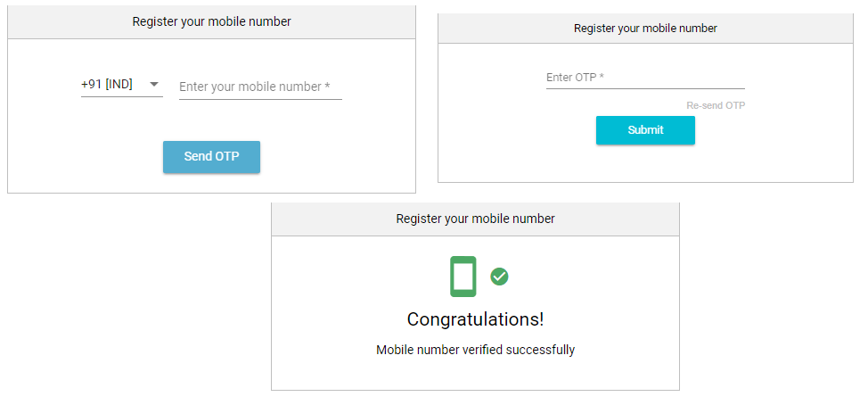Screen dimensions: 868x405
Task: Click the green mobile phone icon
Action: coord(463,277)
